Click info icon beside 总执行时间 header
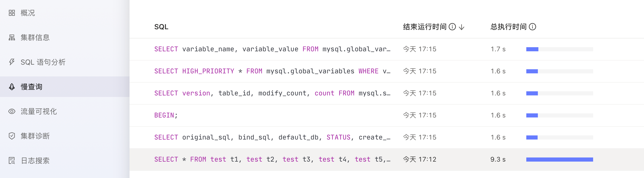Image resolution: width=644 pixels, height=178 pixels. point(532,27)
